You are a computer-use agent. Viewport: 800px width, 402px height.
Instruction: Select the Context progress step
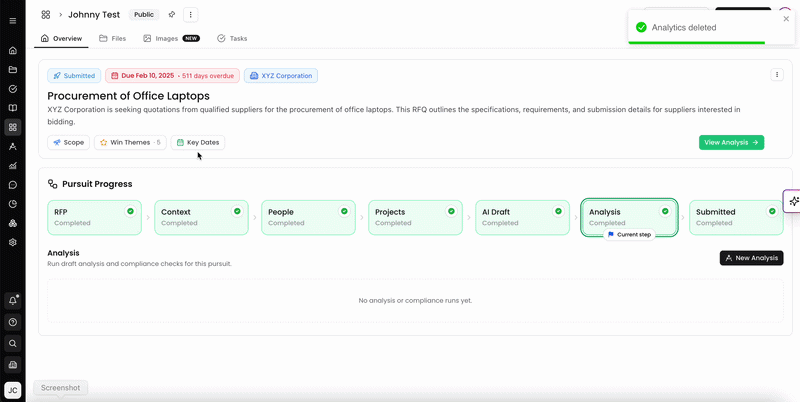pos(202,217)
